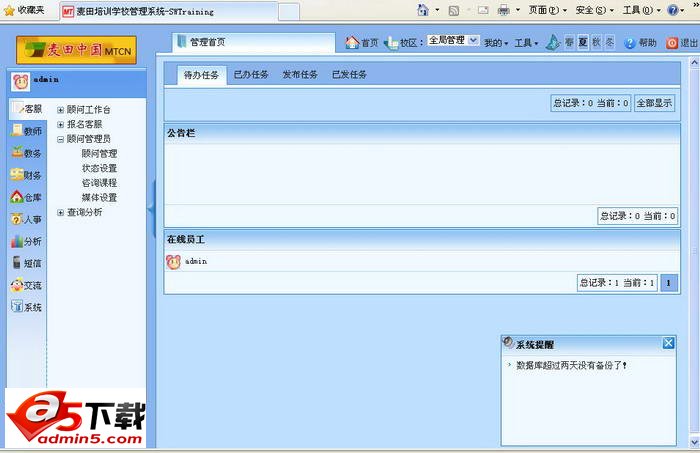
Task: Open the 财务 (Finance) sidebar module
Action: [x=26, y=175]
